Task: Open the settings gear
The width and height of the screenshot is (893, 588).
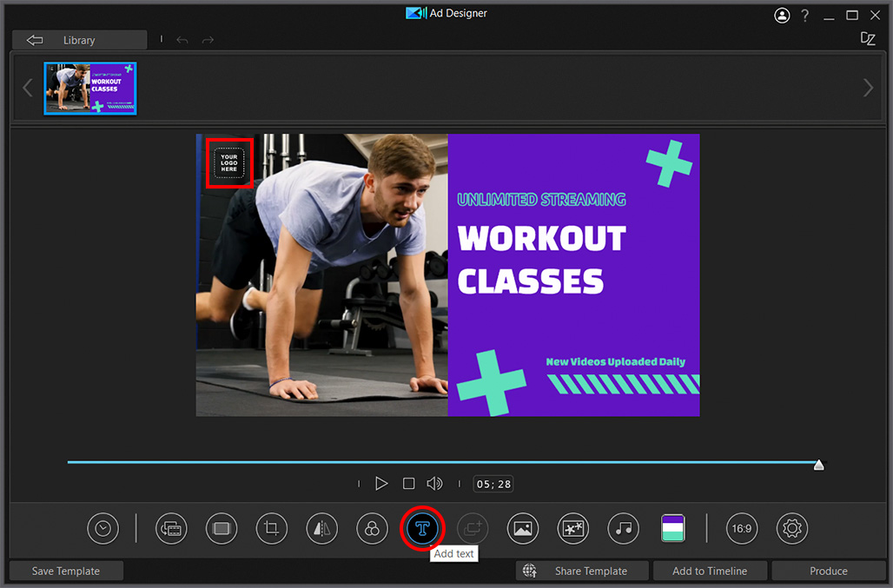Action: 791,528
